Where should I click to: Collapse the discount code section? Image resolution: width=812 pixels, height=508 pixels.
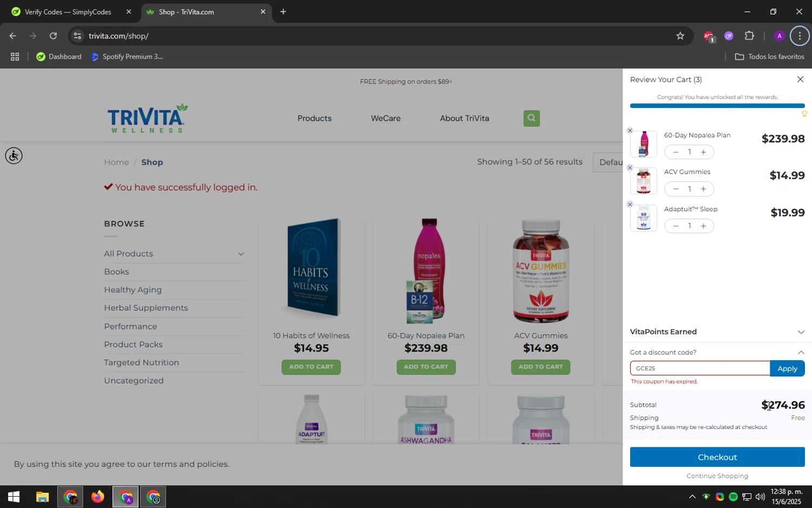tap(801, 353)
